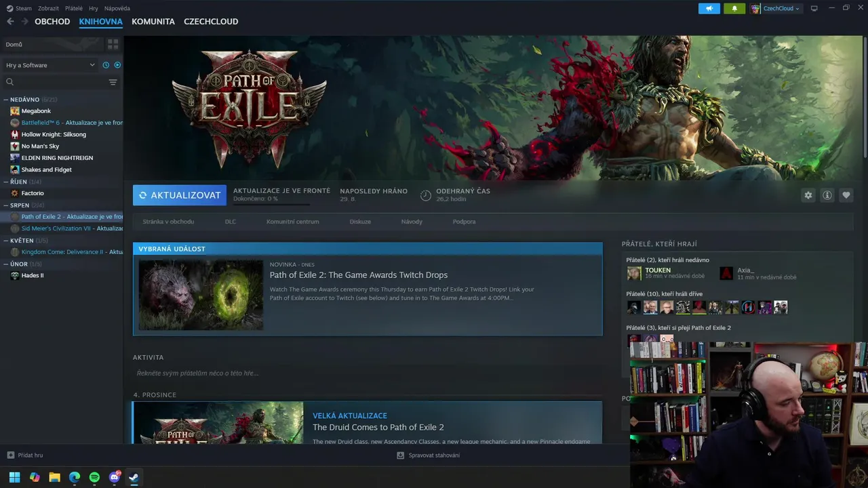The image size is (868, 488).
Task: Click the AKTUALIZOVAT update button
Action: pyautogui.click(x=180, y=195)
